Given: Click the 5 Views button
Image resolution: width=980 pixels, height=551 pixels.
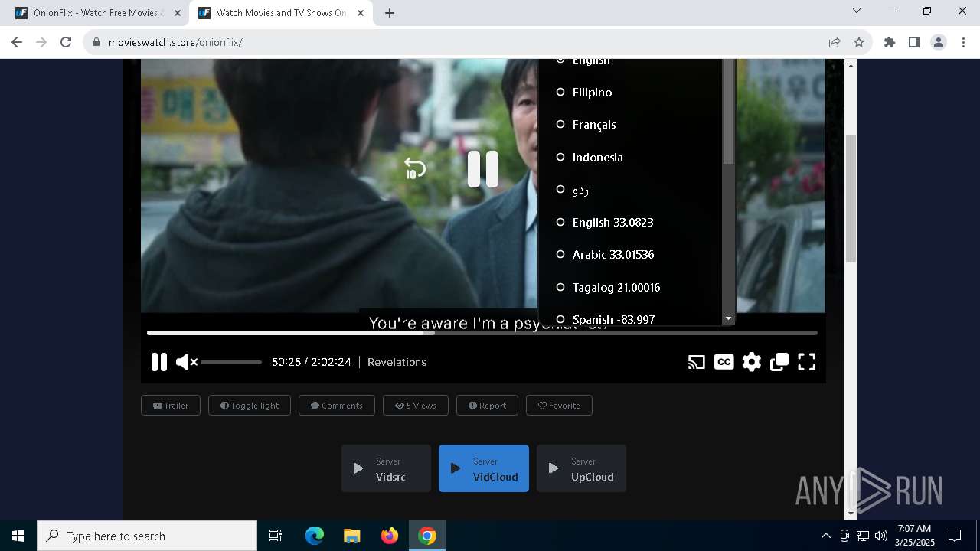Looking at the screenshot, I should [416, 406].
